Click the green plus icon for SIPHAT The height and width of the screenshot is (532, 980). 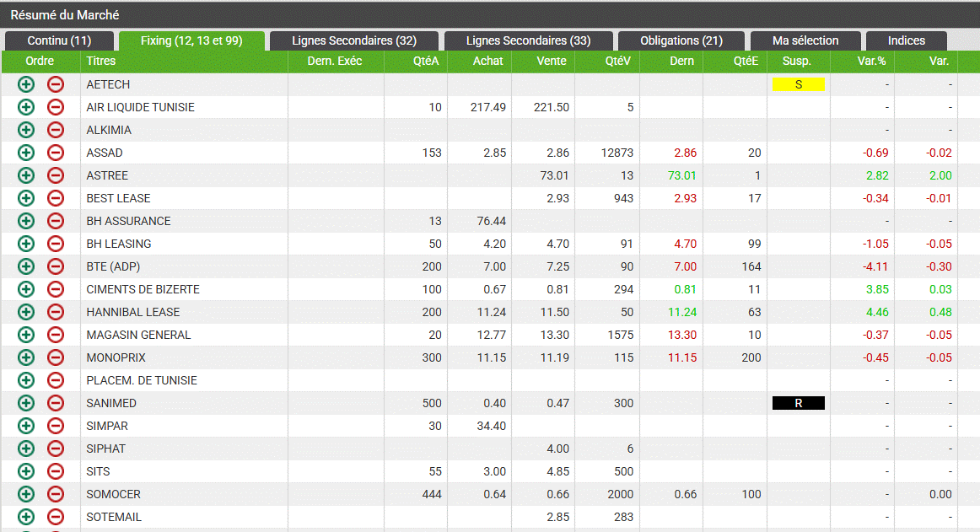pyautogui.click(x=25, y=449)
